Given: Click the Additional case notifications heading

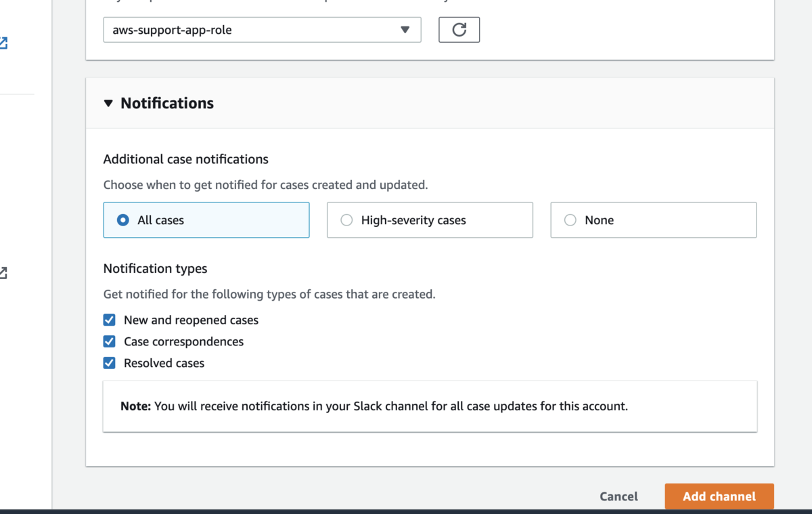Looking at the screenshot, I should [x=185, y=159].
